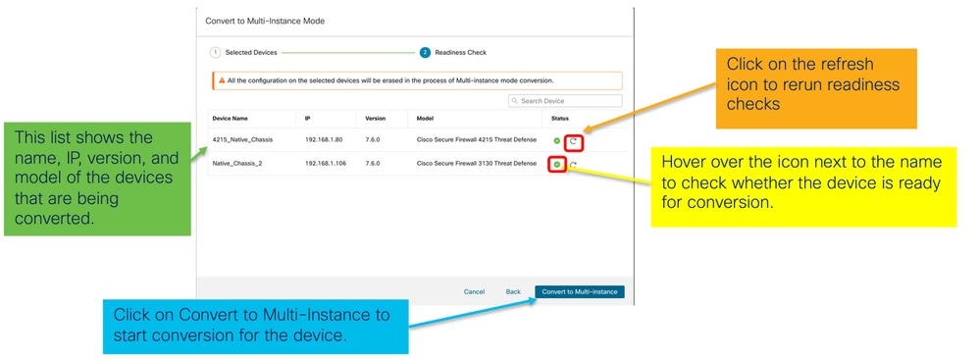Click green status check for Native_Chassis_2
Screen dimensions: 980x359
[557, 165]
